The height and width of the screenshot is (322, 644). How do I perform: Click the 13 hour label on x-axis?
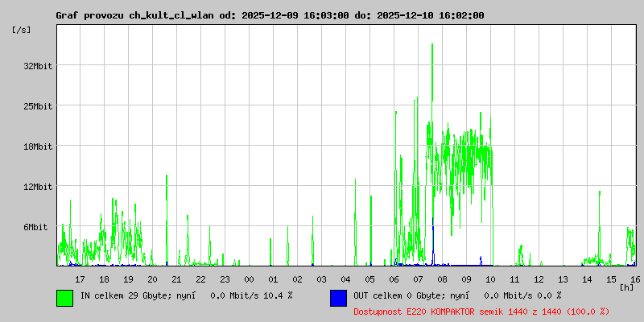click(x=563, y=279)
